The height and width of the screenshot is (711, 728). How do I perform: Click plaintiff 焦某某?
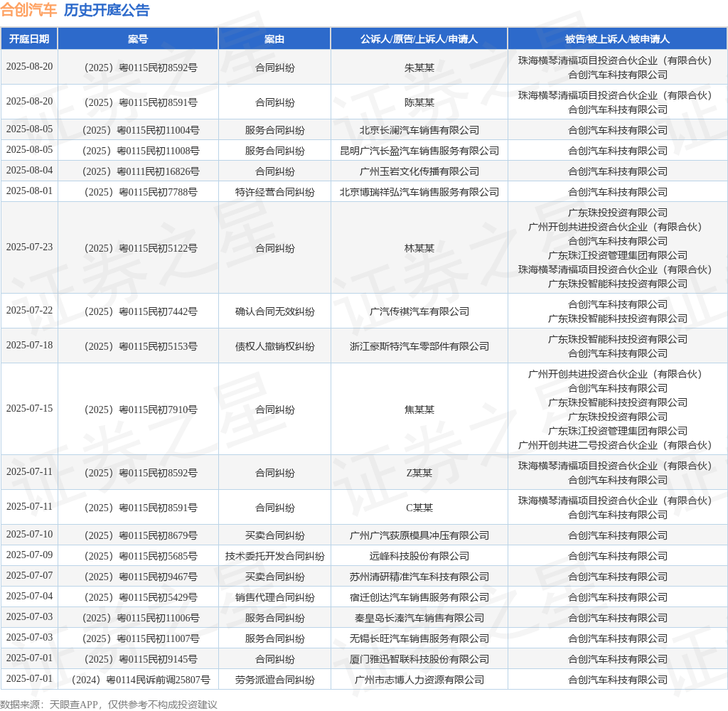(x=419, y=410)
